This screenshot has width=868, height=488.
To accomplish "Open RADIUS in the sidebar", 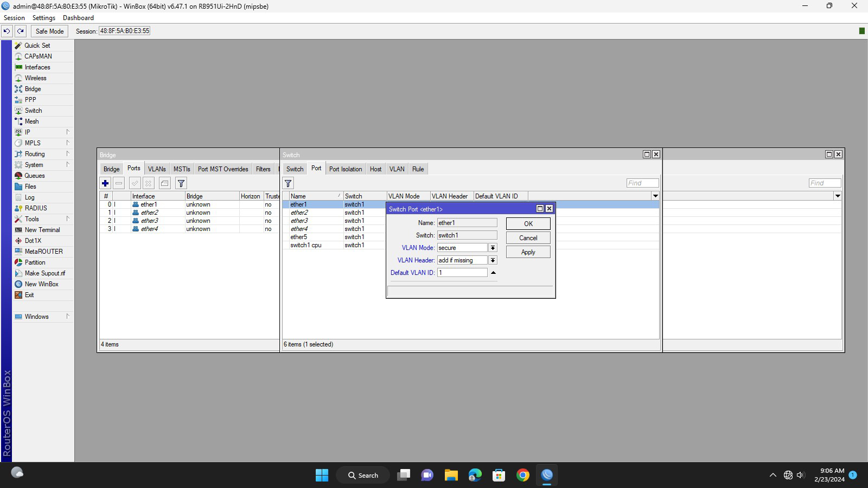I will 36,208.
